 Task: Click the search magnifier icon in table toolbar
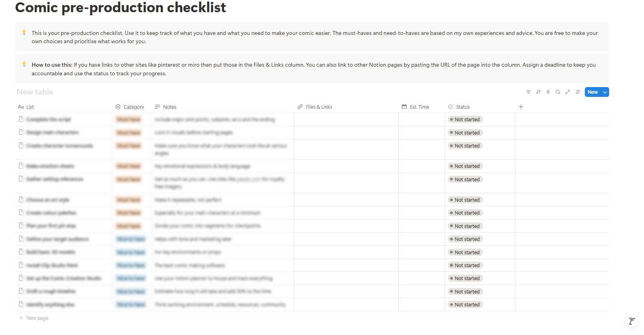coord(558,92)
